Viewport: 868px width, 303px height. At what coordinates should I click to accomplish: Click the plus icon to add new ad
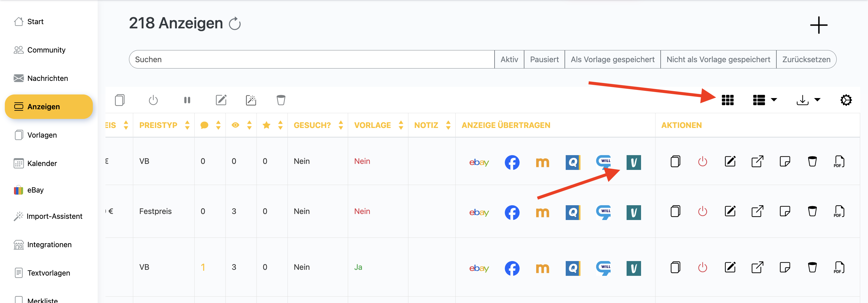(x=818, y=25)
